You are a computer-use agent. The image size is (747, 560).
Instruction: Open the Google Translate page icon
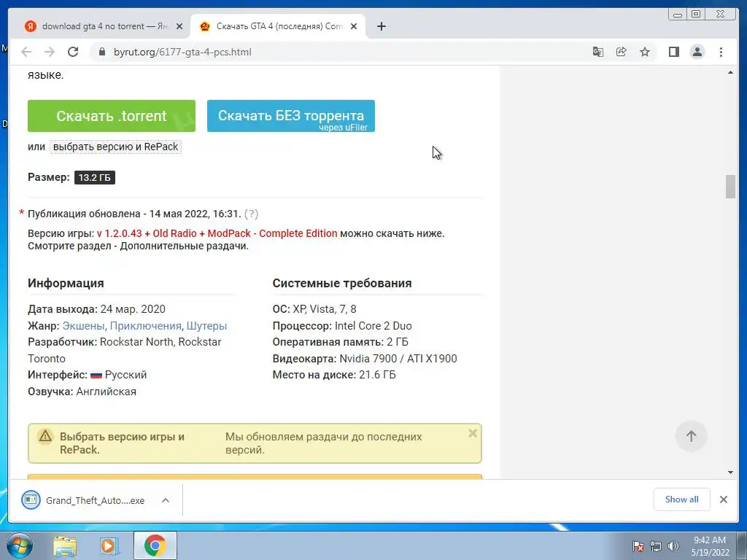598,52
